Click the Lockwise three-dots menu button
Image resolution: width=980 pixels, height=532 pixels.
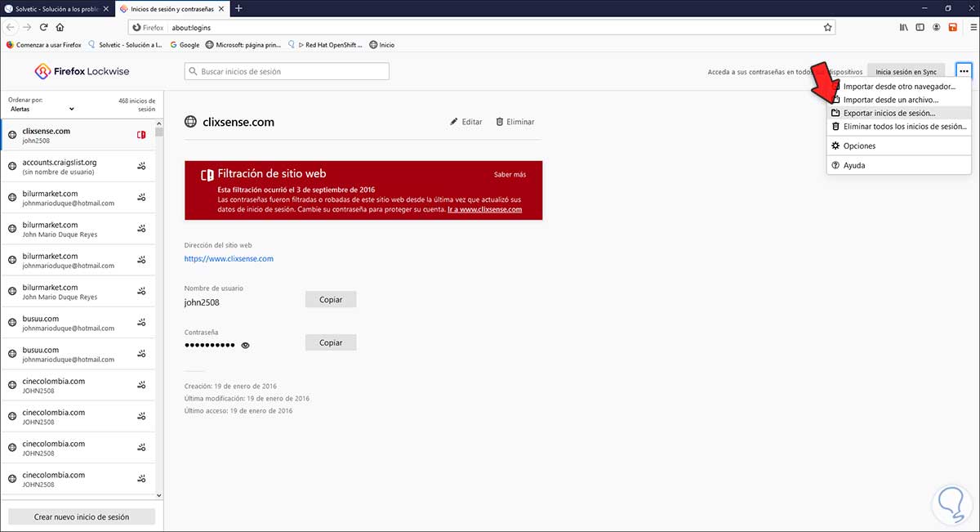[x=964, y=72]
